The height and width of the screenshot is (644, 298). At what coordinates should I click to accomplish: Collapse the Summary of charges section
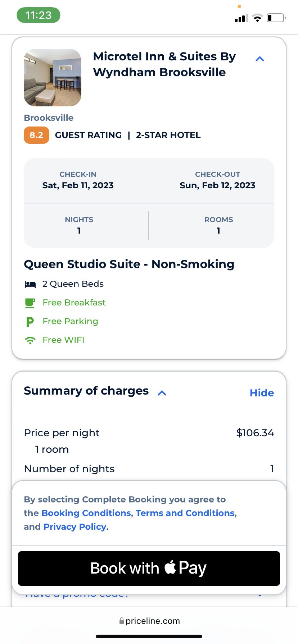click(162, 393)
